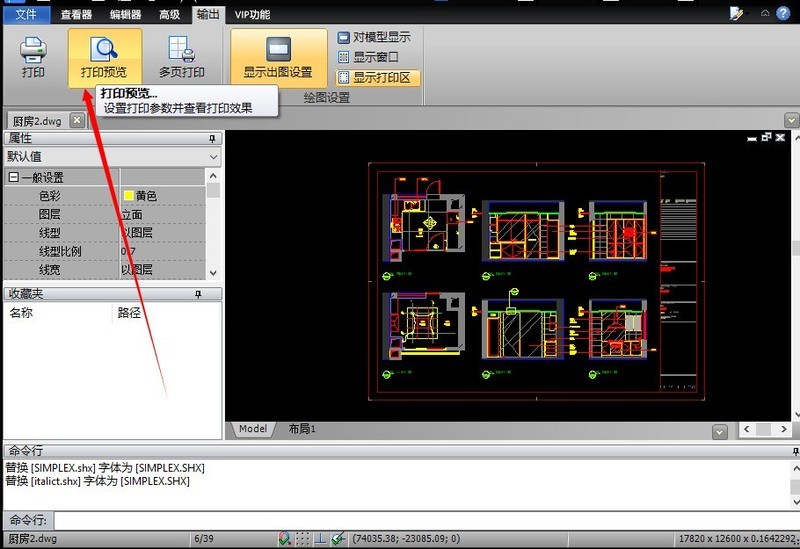This screenshot has height=549, width=800.
Task: Click the 命令行 command input field
Action: (400, 520)
